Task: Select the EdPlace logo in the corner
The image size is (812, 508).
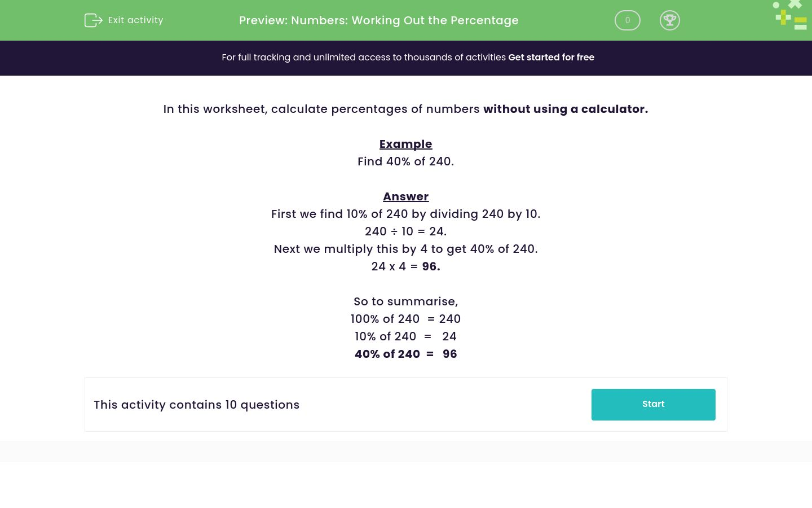Action: click(789, 15)
